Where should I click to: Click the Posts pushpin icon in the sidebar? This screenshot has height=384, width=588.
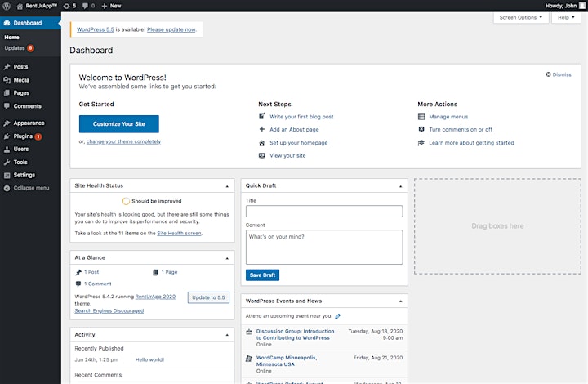[7, 67]
